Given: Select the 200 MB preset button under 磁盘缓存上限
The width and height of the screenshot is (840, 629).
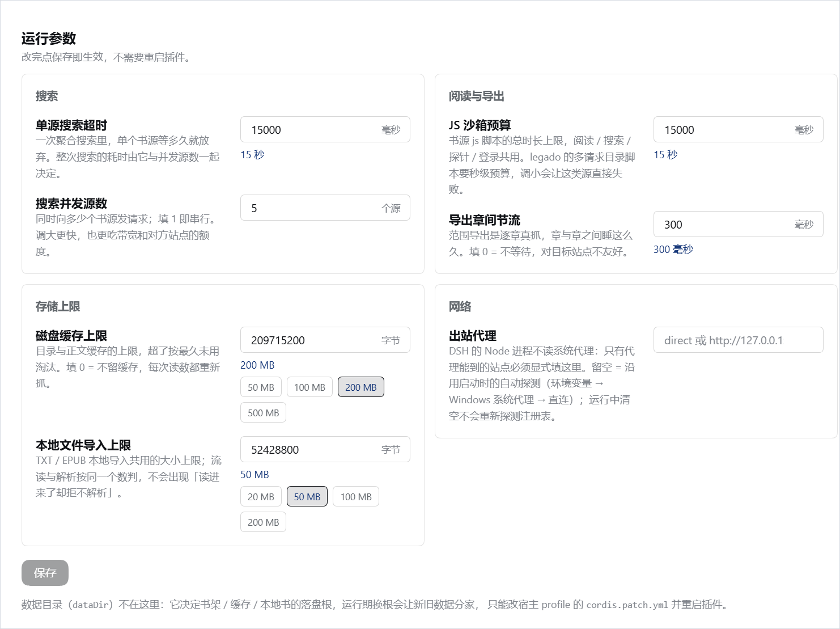Looking at the screenshot, I should [x=360, y=387].
